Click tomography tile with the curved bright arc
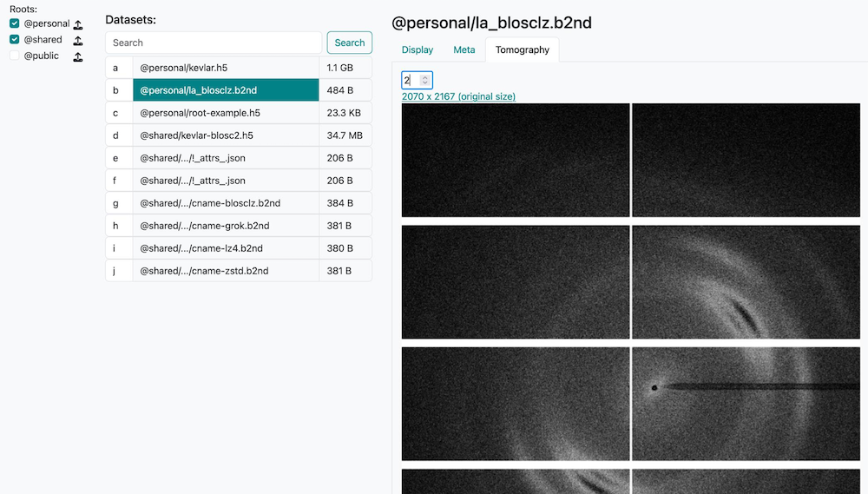Viewport: 868px width, 494px height. click(746, 282)
